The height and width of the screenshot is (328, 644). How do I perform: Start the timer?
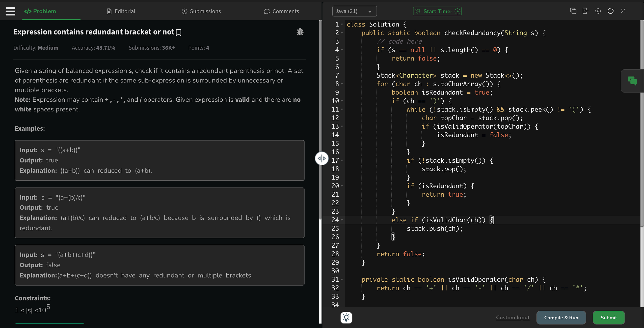437,11
